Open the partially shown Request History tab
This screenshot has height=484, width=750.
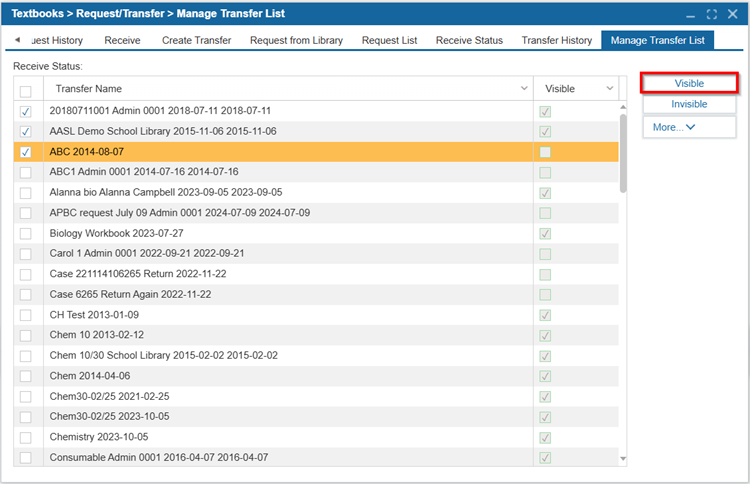[x=56, y=41]
